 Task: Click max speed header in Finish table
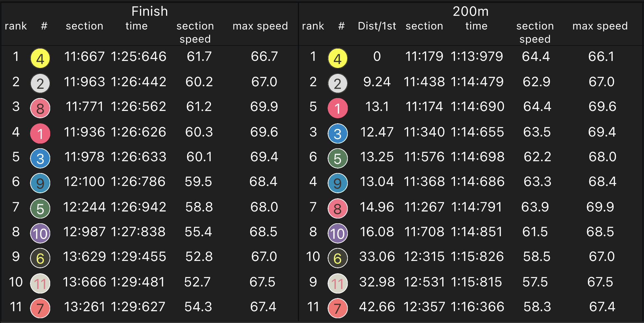pyautogui.click(x=260, y=26)
